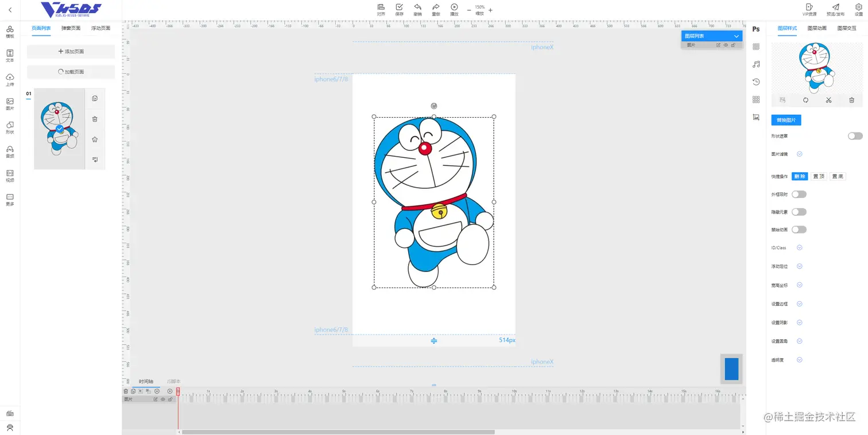Open the history clock icon
The image size is (868, 435).
[756, 82]
